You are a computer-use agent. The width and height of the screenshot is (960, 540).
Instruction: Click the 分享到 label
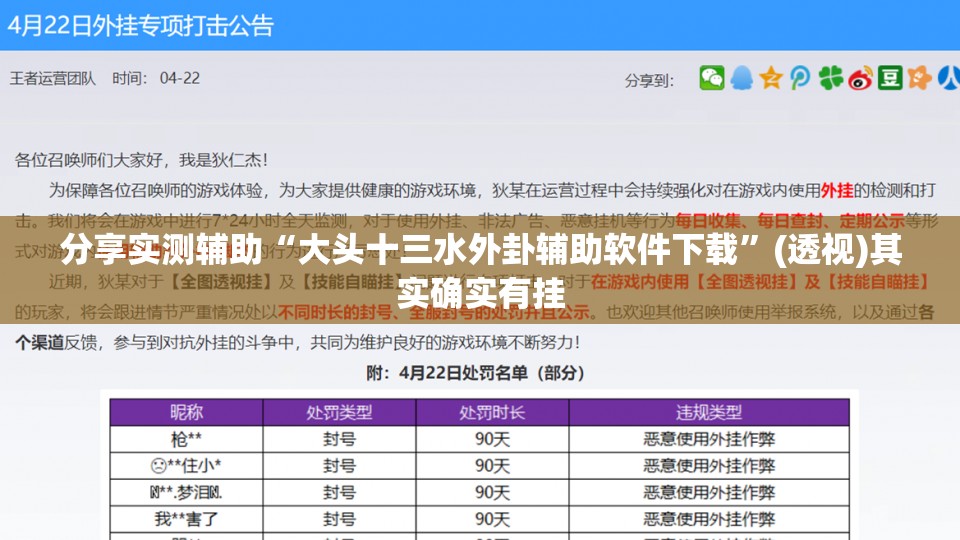tap(649, 80)
